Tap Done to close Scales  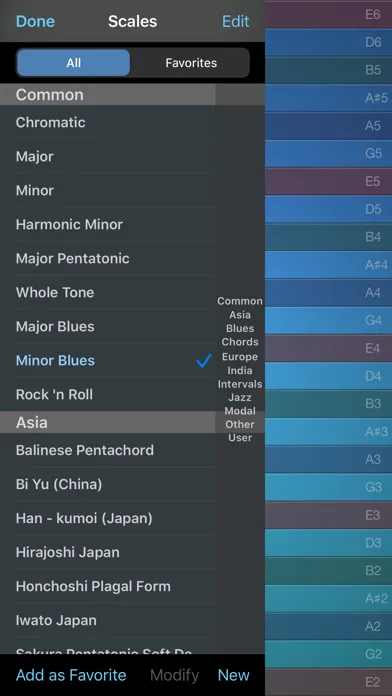coord(35,21)
